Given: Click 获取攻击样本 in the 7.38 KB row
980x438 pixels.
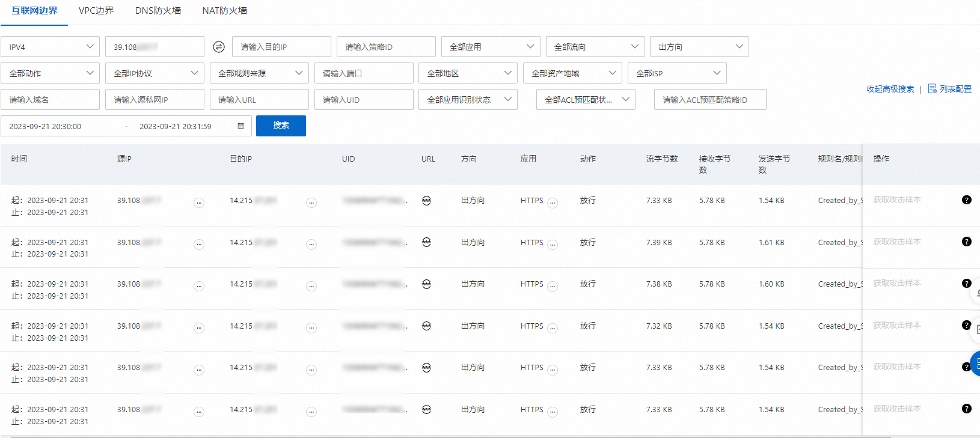Looking at the screenshot, I should click(x=897, y=283).
